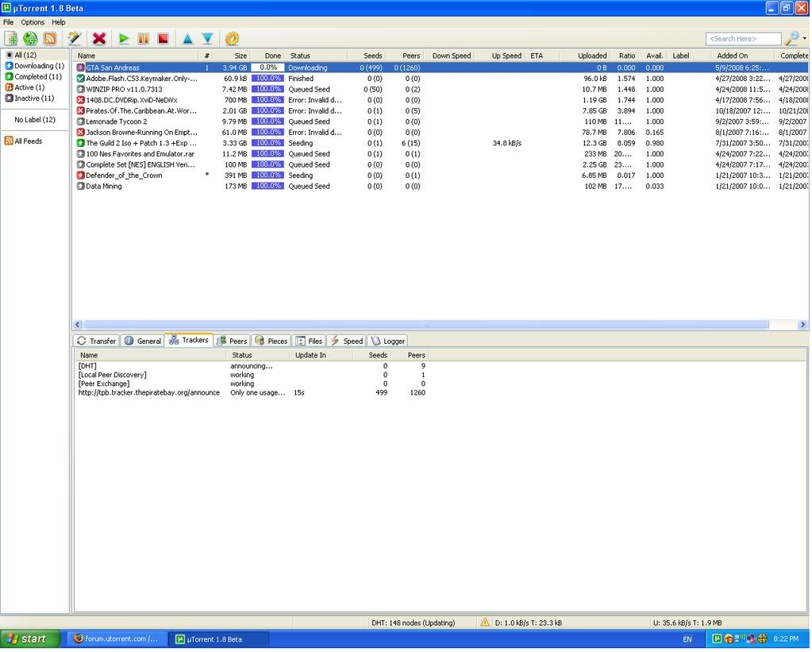Click the Search Here input field
The height and width of the screenshot is (652, 812).
[743, 39]
